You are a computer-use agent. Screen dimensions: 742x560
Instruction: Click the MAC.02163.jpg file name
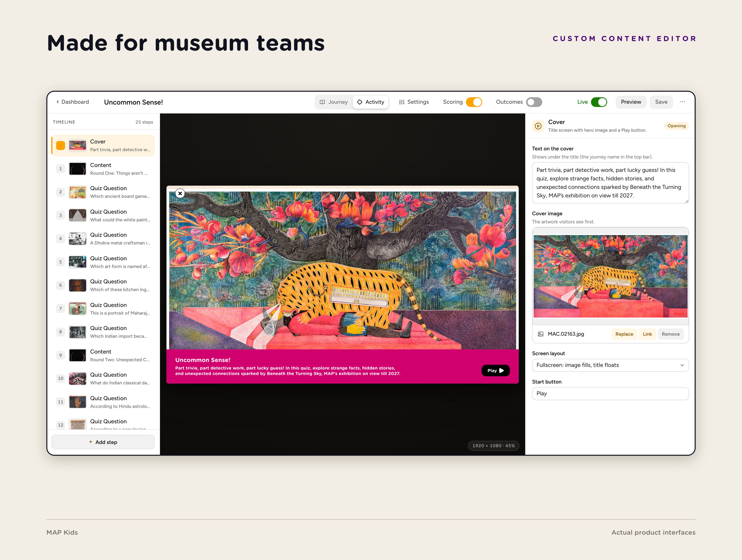(x=566, y=334)
